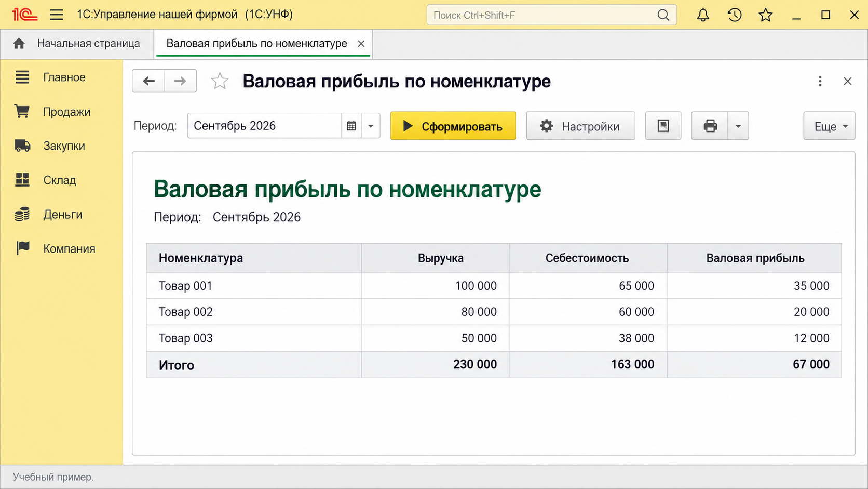Close the Валовая прибыль tab
The height and width of the screenshot is (489, 868).
(x=361, y=44)
